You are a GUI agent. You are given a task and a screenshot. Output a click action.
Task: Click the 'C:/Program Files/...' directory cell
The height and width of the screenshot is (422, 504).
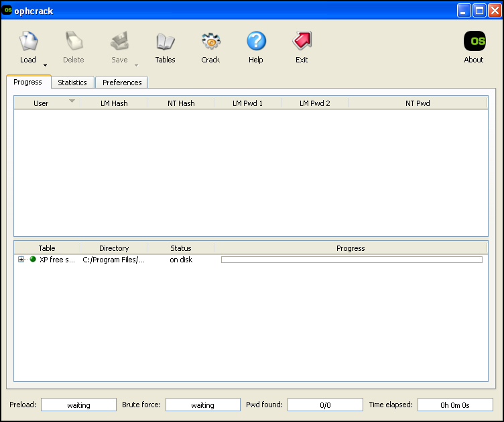click(x=113, y=260)
